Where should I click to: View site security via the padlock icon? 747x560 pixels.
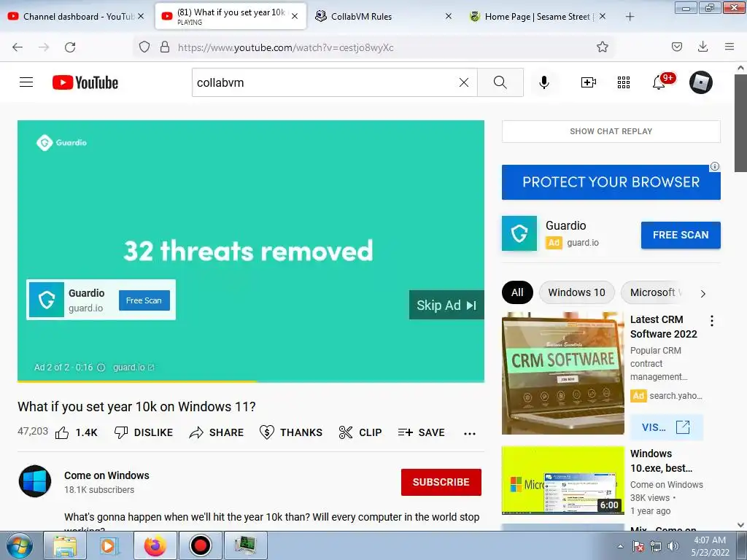(x=165, y=47)
